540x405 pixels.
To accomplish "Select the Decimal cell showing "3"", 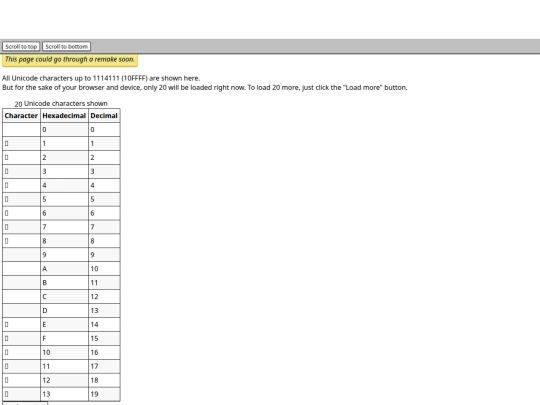I will tap(104, 172).
